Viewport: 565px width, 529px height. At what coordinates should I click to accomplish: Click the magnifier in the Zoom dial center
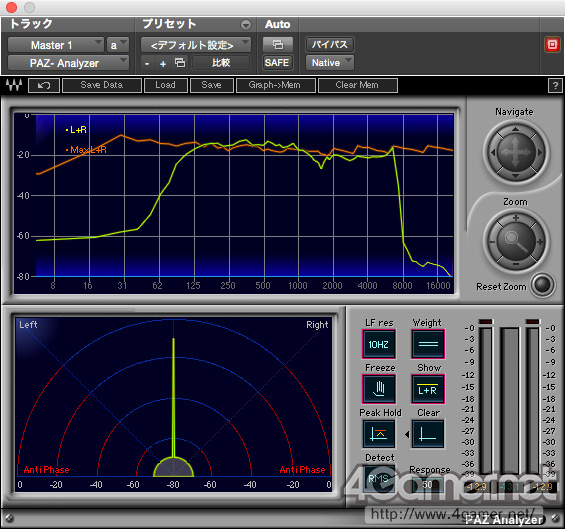[x=516, y=242]
